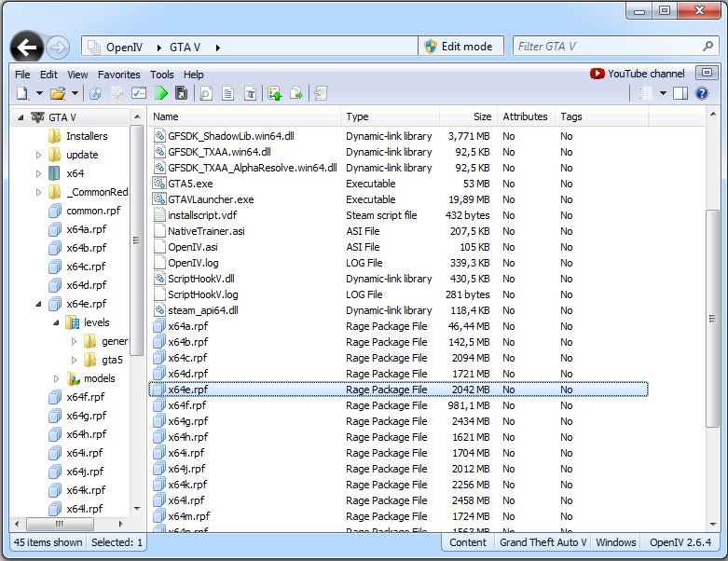Collapse the x64e.rpf tree node
This screenshot has height=561, width=728.
pos(39,304)
